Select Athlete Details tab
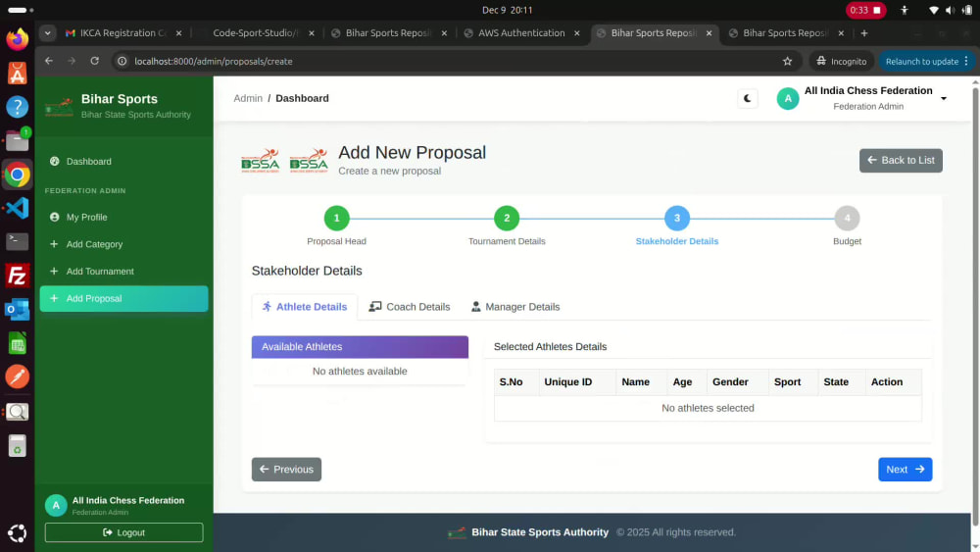Image resolution: width=980 pixels, height=552 pixels. (x=305, y=307)
